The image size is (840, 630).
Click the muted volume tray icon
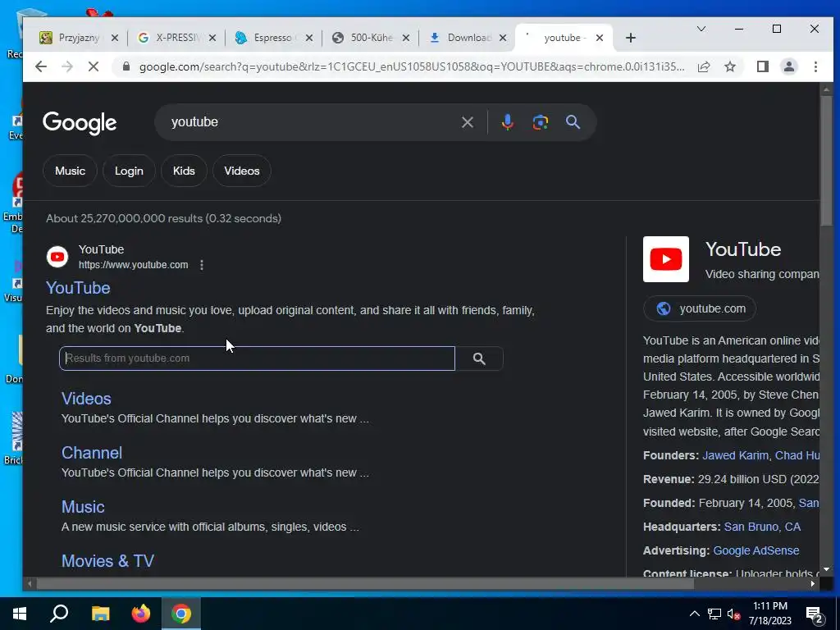(x=734, y=614)
